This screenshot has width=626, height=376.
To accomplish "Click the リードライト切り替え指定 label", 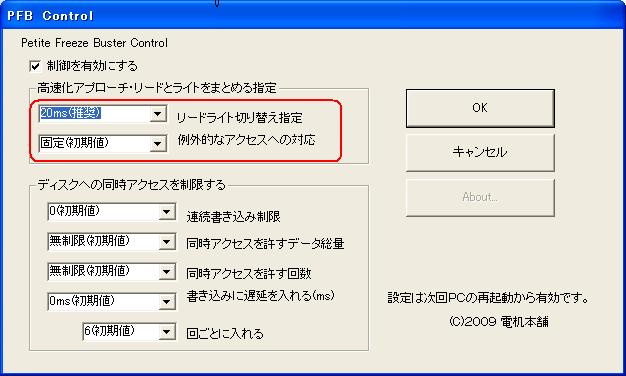I will click(x=240, y=118).
